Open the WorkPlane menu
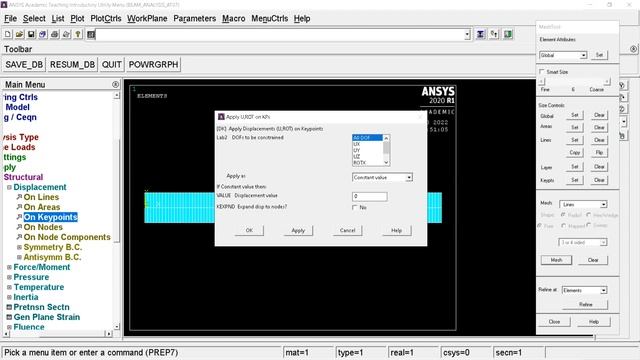The width and height of the screenshot is (640, 360). pyautogui.click(x=147, y=18)
